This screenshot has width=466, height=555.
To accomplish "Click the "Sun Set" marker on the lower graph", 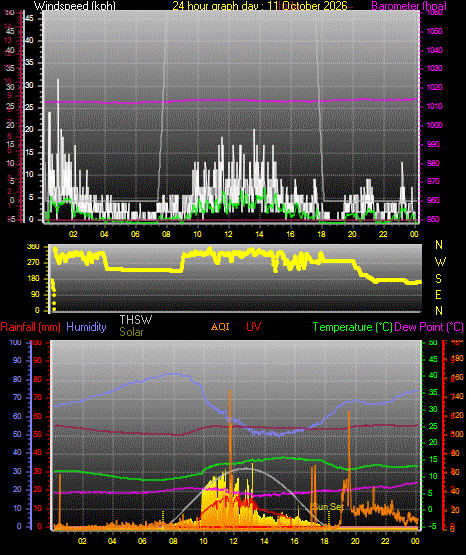I will [x=328, y=507].
